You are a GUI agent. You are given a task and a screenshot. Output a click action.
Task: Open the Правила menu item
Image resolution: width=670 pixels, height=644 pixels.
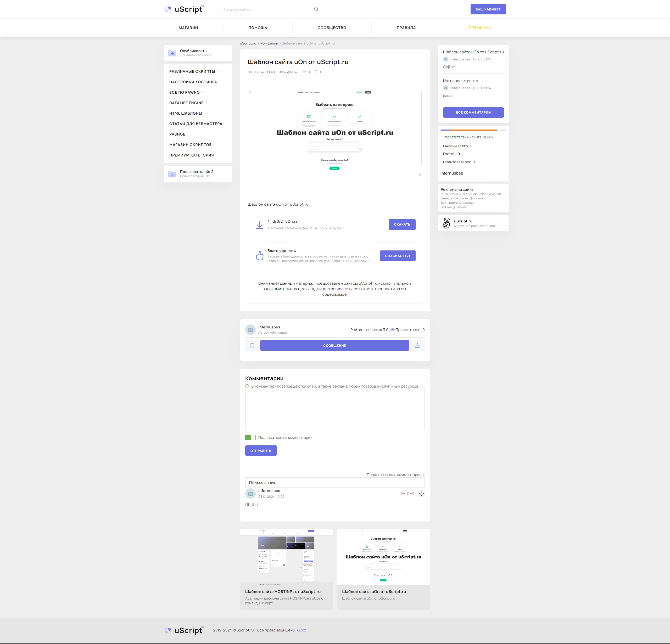pyautogui.click(x=406, y=28)
